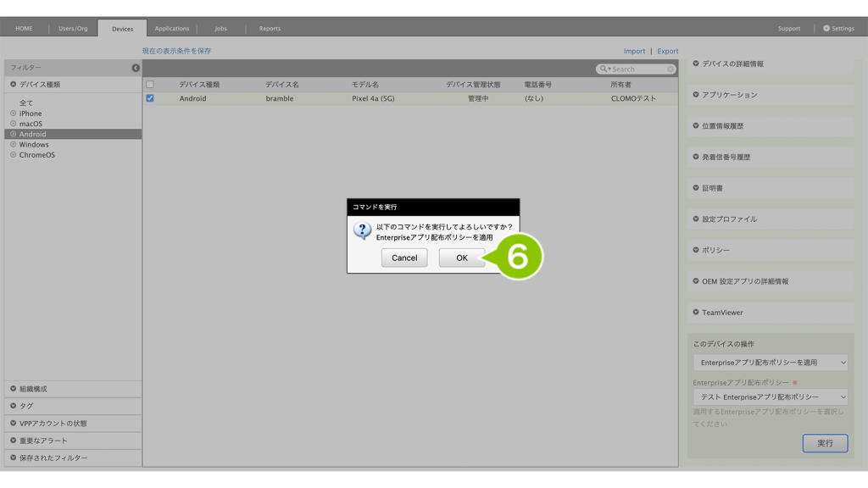Click the search magnifier icon
The height and width of the screenshot is (488, 868).
click(x=604, y=69)
